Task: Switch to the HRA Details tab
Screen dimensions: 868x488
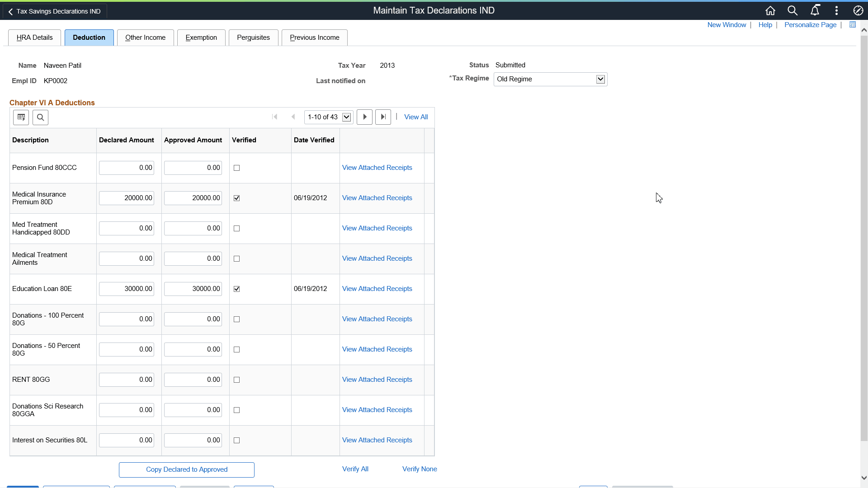Action: pyautogui.click(x=34, y=38)
